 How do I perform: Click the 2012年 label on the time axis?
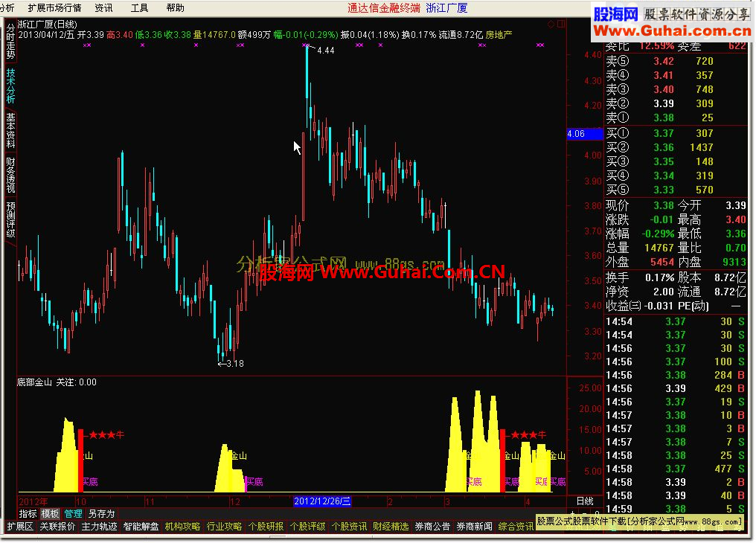33,501
